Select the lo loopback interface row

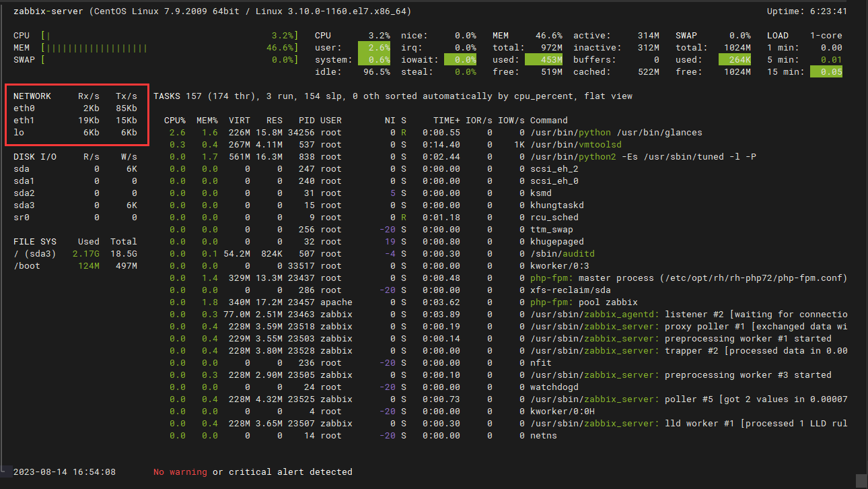click(x=75, y=133)
